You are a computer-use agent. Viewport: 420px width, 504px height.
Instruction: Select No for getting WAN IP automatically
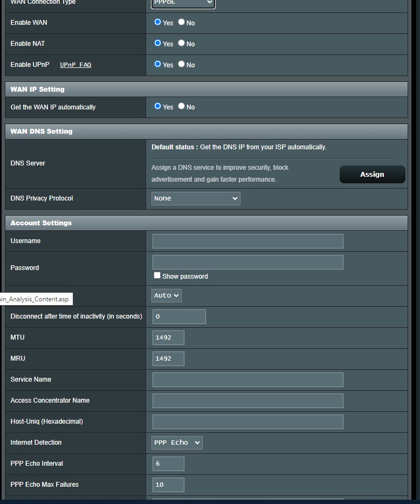coord(181,107)
